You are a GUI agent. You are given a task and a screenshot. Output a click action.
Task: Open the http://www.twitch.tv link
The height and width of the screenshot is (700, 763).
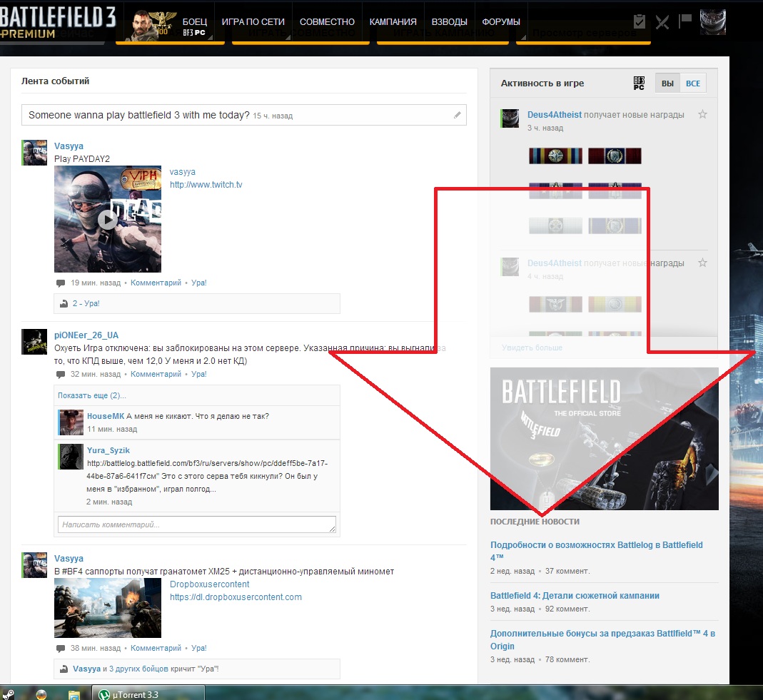[206, 185]
